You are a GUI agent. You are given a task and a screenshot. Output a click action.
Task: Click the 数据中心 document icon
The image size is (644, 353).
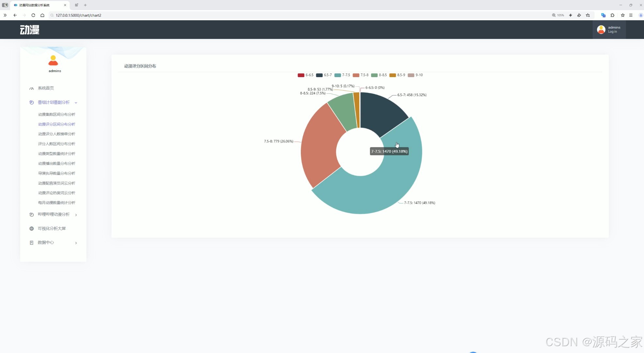(31, 243)
